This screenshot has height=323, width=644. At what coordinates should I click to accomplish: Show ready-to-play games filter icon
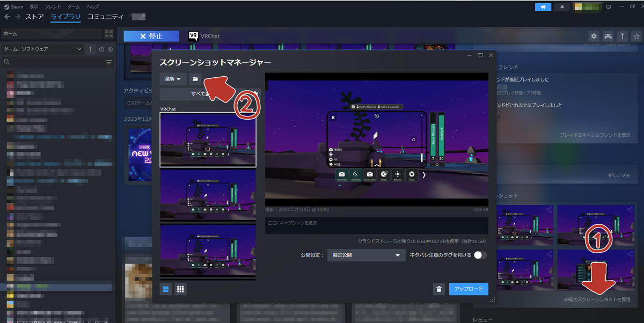[110, 49]
